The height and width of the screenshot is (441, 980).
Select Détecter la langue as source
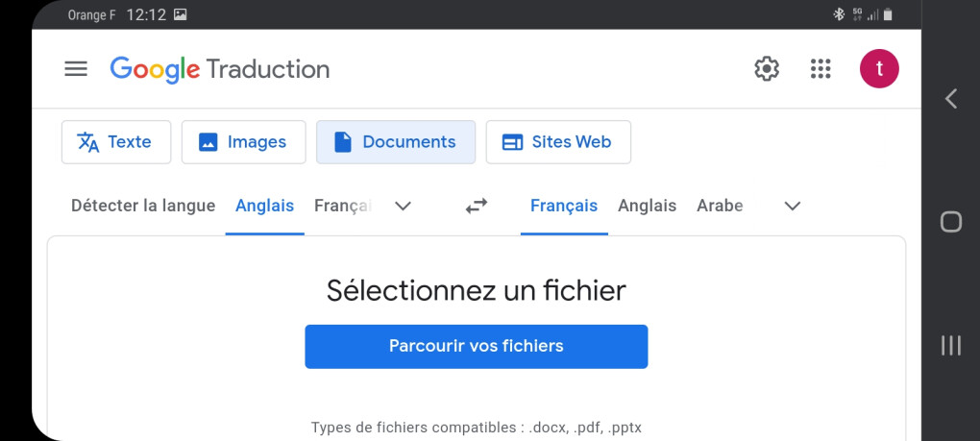point(143,206)
